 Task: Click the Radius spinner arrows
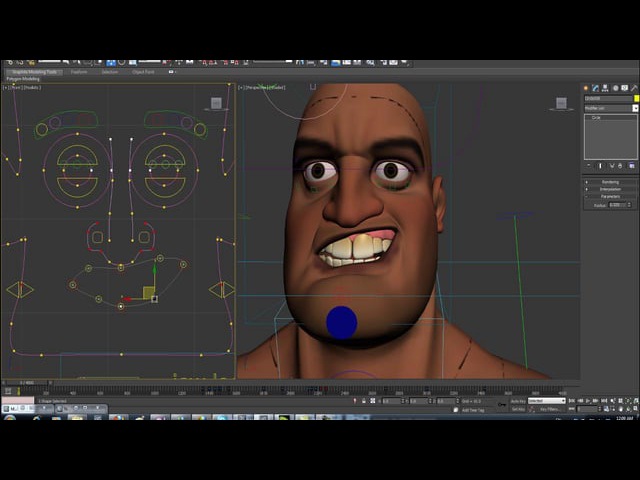(629, 205)
